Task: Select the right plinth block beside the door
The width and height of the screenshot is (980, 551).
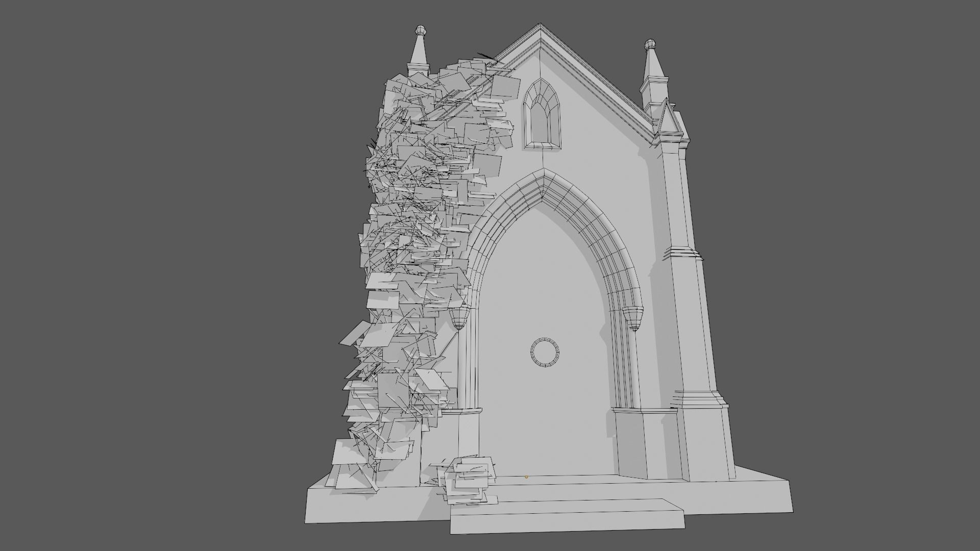Action: (x=646, y=444)
